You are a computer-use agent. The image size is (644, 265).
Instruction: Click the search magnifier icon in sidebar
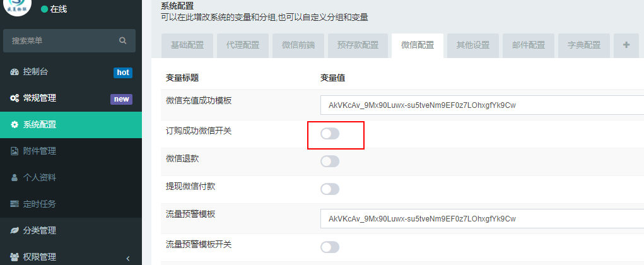pos(122,40)
